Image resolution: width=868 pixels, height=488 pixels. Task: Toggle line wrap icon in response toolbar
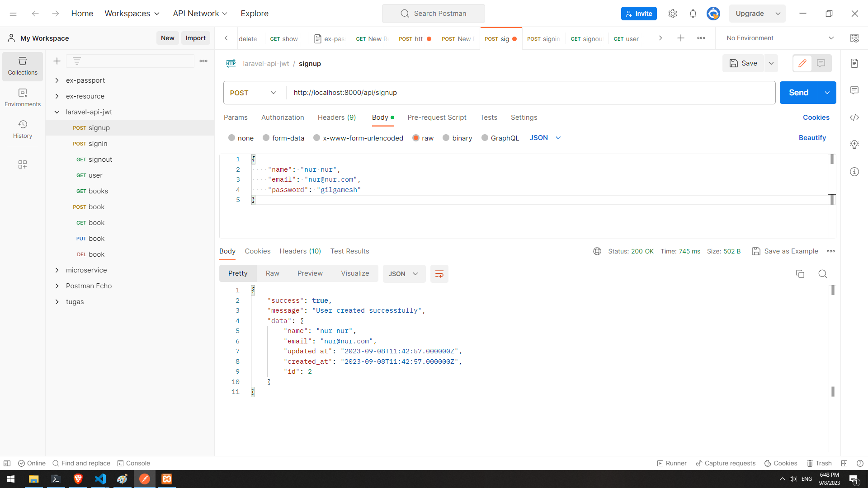tap(439, 274)
